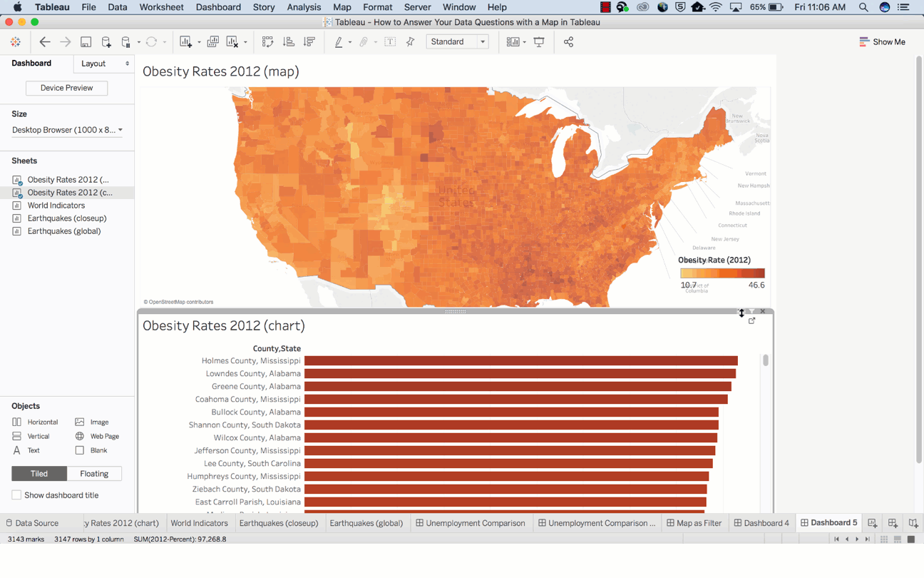The height and width of the screenshot is (578, 924).
Task: Click the Share workbook icon
Action: pyautogui.click(x=568, y=42)
